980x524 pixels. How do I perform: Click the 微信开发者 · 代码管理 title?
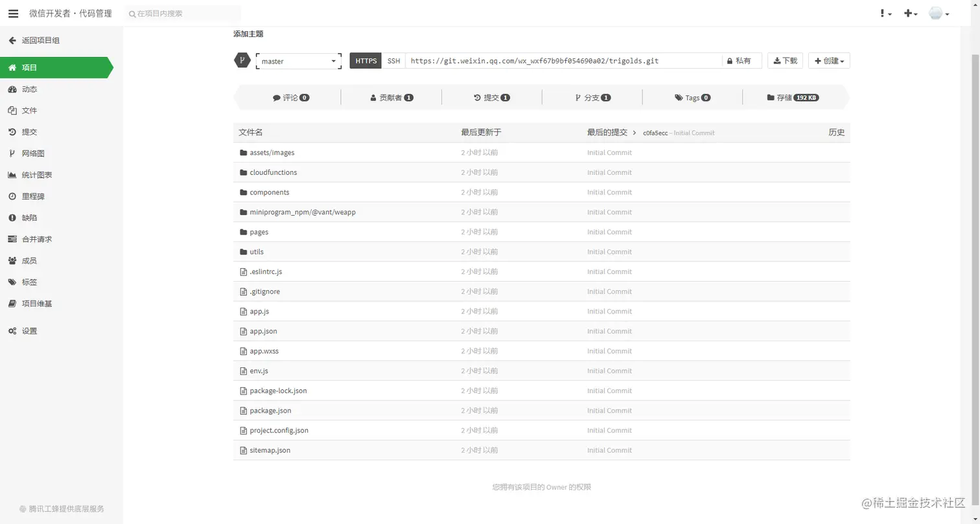(71, 14)
